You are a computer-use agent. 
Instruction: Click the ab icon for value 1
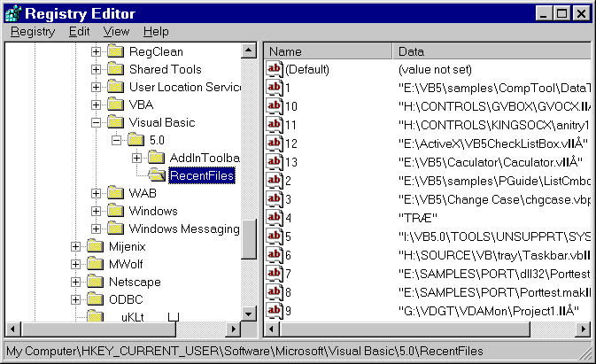point(275,88)
